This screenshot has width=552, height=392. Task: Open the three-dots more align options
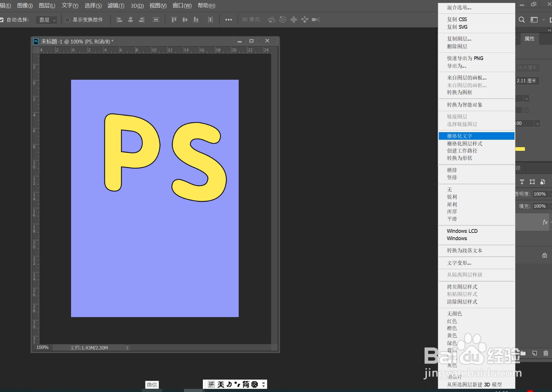pos(228,20)
